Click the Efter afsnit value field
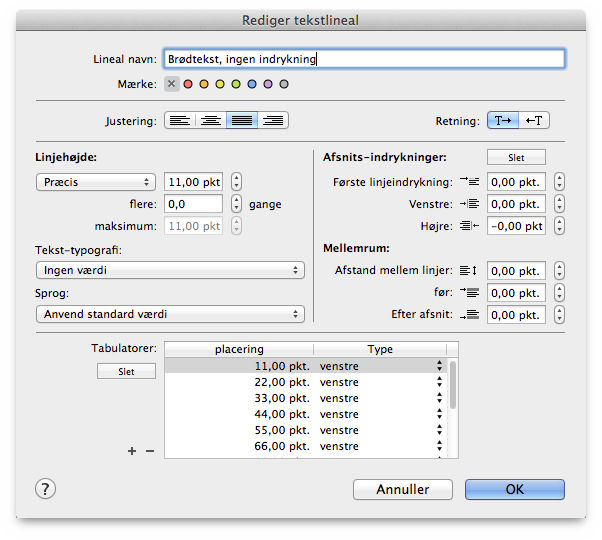The image size is (602, 540). 516,315
